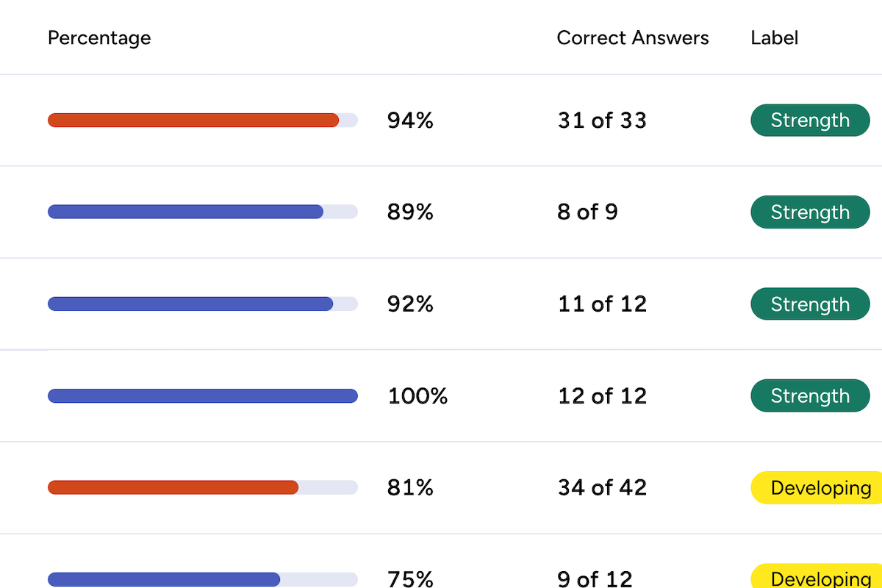Screen dimensions: 882x588
Task: Click the 75% progress bar
Action: [164, 579]
